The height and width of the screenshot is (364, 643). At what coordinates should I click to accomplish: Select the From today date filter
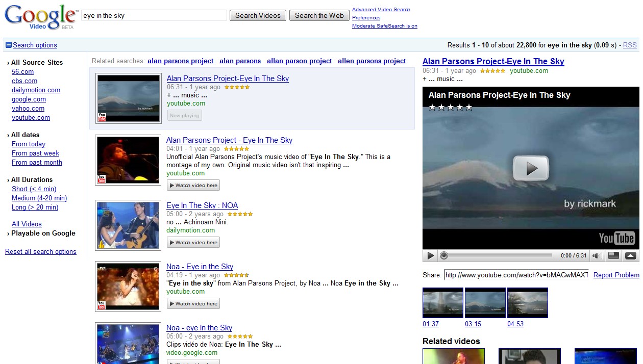[x=29, y=144]
